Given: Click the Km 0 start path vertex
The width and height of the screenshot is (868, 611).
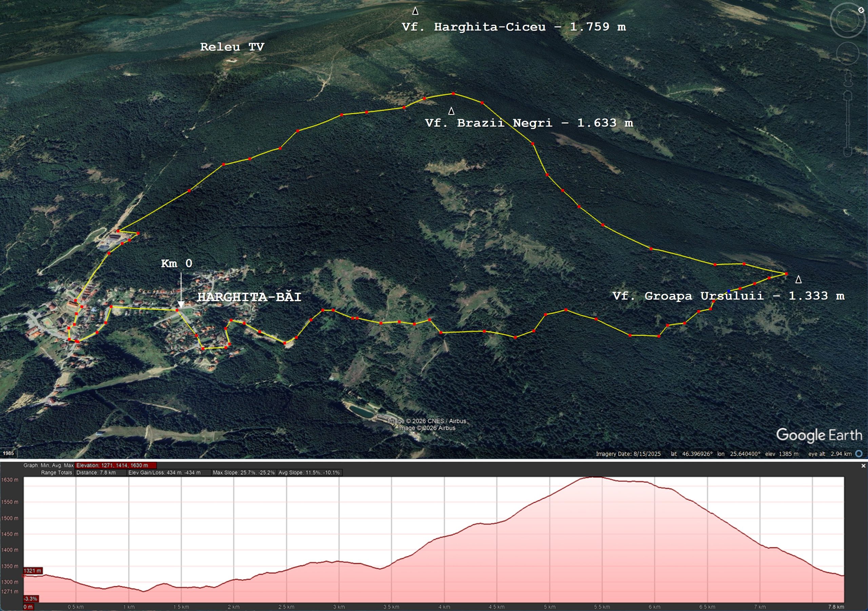Looking at the screenshot, I should tap(177, 310).
